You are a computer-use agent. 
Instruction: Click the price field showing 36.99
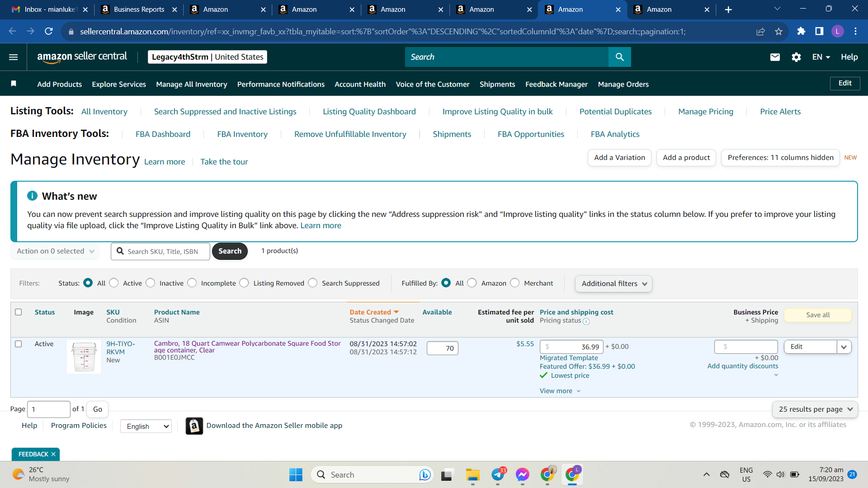(571, 347)
